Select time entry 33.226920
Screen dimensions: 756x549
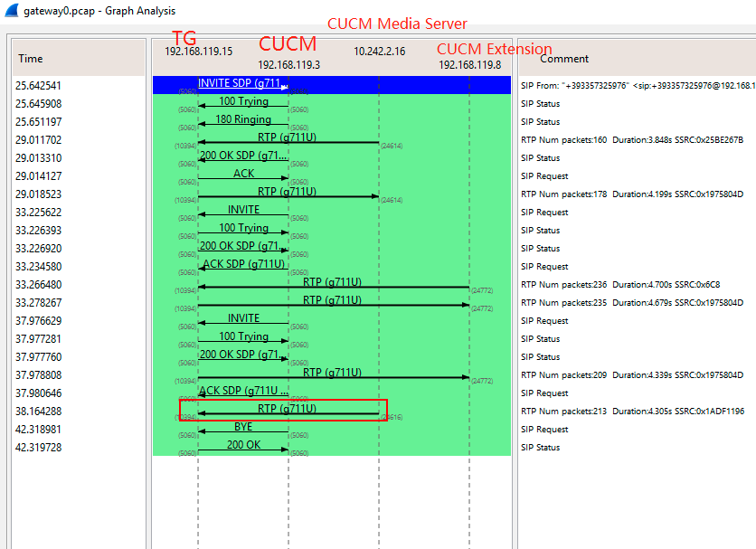38,249
